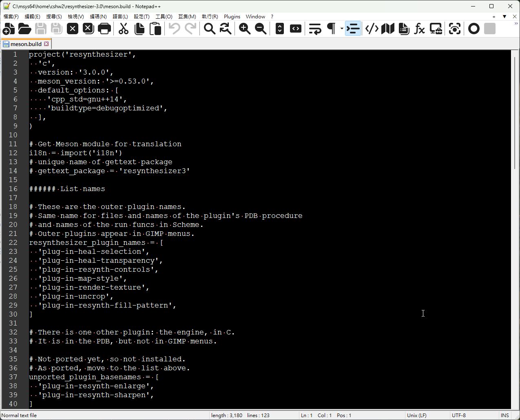Viewport: 520px width, 420px height.
Task: Open Find with the magnifier icon
Action: (210, 29)
